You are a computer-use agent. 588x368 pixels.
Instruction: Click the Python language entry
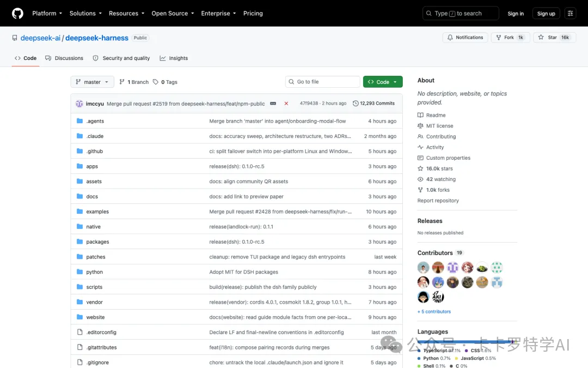[x=434, y=358]
